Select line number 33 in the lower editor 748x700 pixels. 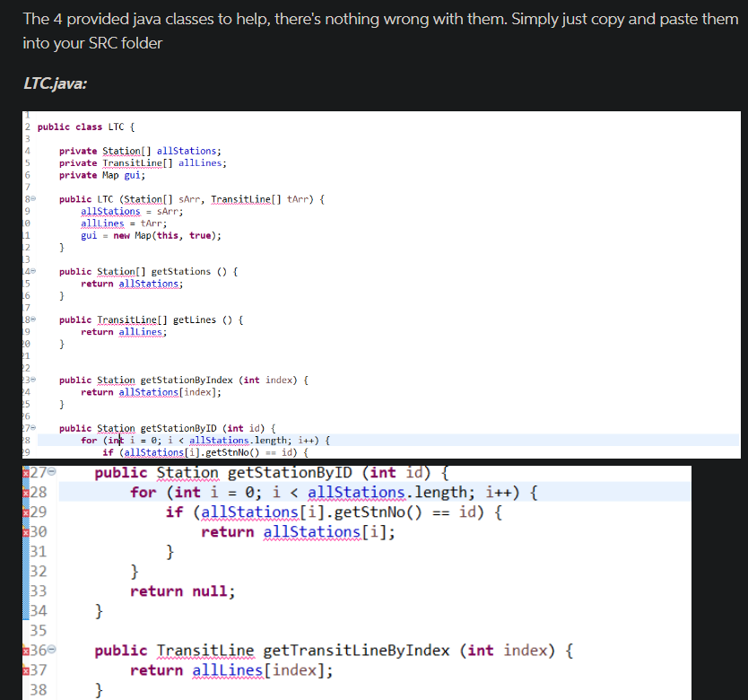point(38,591)
